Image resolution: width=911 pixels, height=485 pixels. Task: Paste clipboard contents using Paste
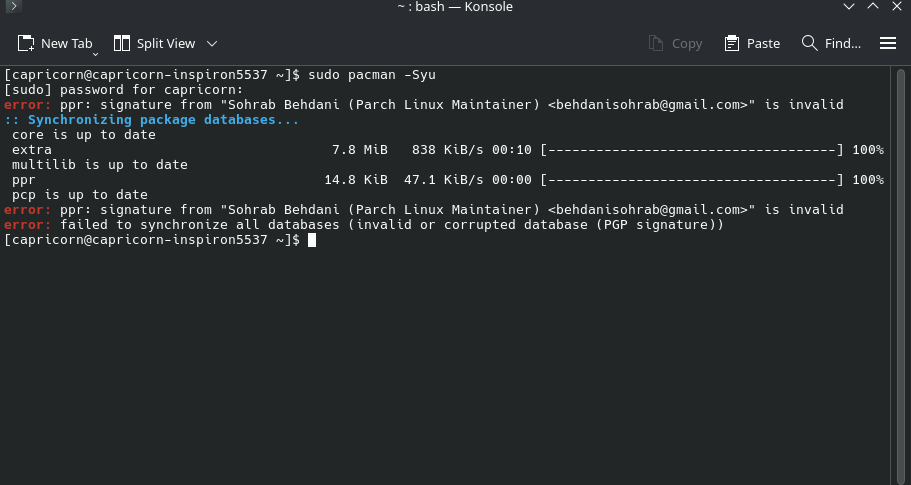pyautogui.click(x=752, y=44)
